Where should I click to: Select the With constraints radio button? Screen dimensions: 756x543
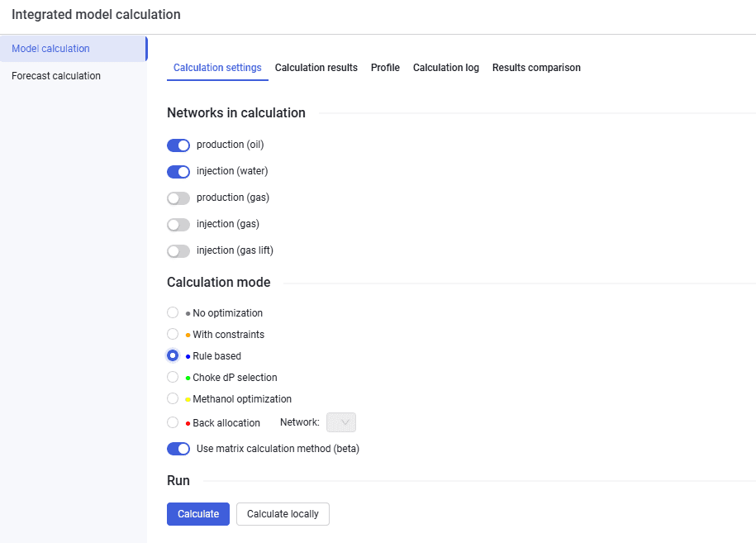click(173, 334)
